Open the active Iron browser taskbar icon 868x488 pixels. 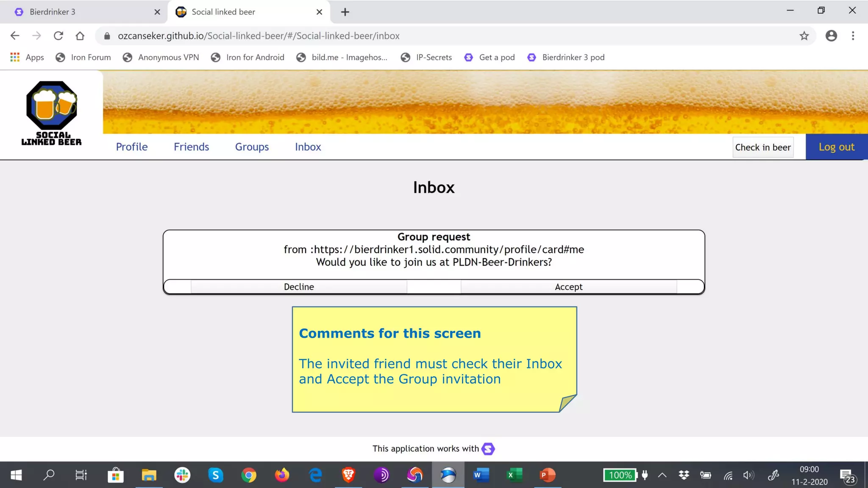click(x=448, y=475)
